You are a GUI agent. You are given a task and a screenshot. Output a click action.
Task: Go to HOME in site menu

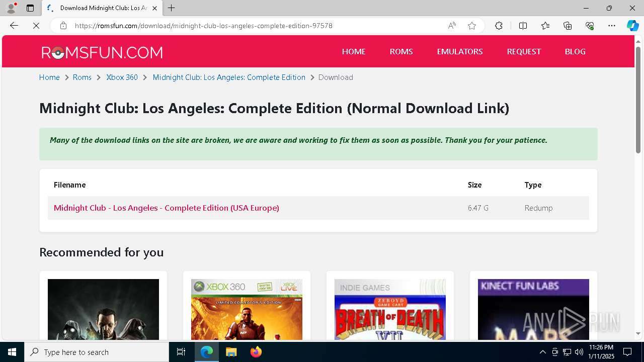point(354,51)
